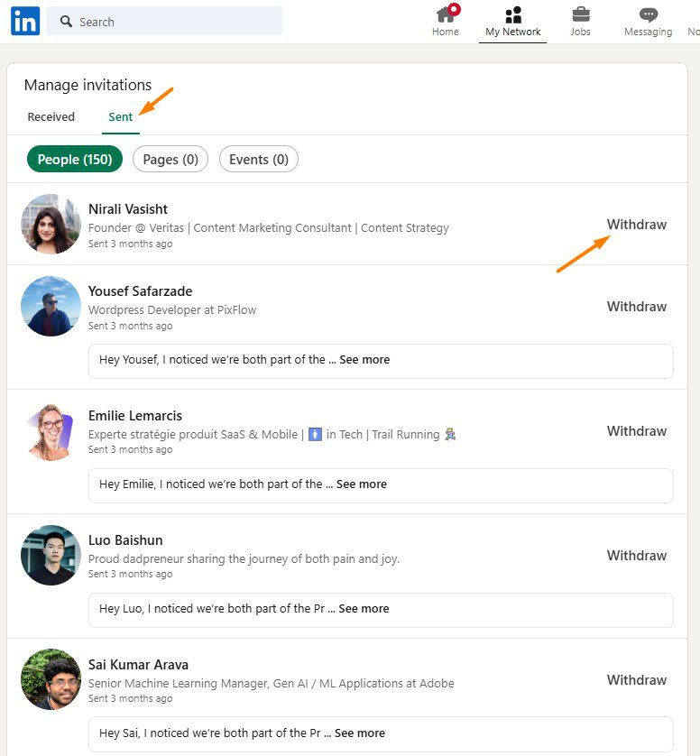Viewport: 700px width, 756px height.
Task: Open the Home navigation icon
Action: click(x=446, y=15)
